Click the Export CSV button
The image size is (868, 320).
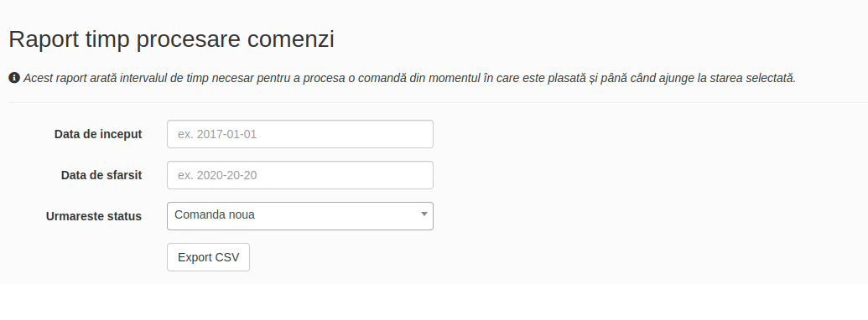click(x=208, y=257)
